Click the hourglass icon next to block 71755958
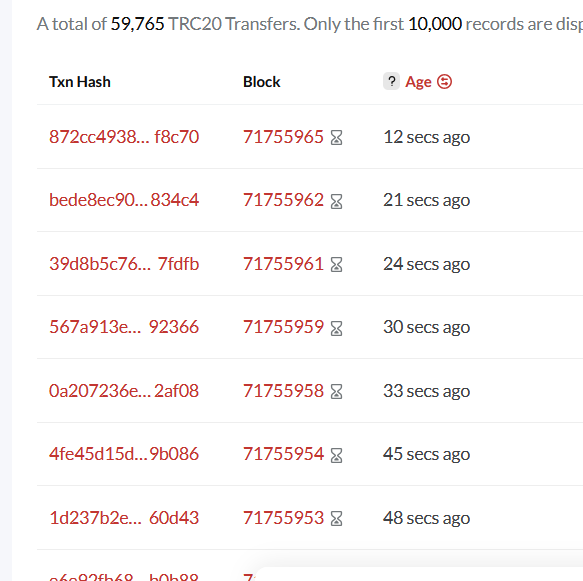Viewport: 583px width, 581px height. coord(336,391)
